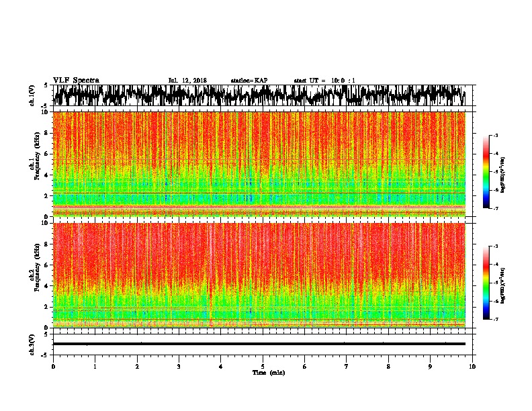Click the '-3' label on ch.2 colorbar
This screenshot has height=411, width=532.
[495, 246]
